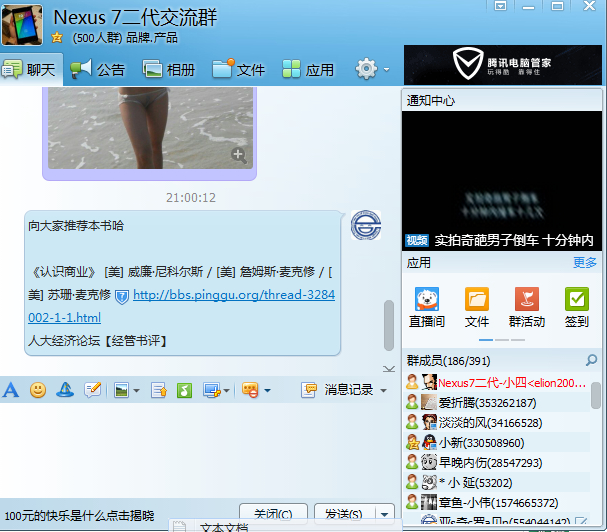Open the 应用 apps tab
Viewport: 607px width, 532px height.
pyautogui.click(x=308, y=70)
